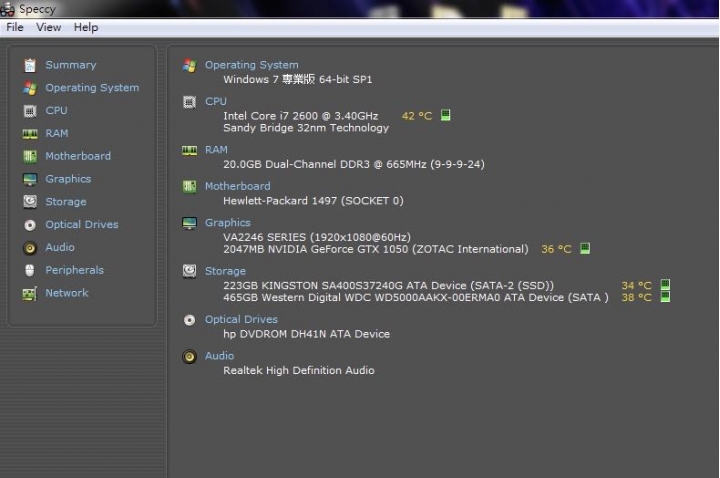The height and width of the screenshot is (478, 720).
Task: Click the green temperature indicator next to 36 °C
Action: [x=585, y=248]
